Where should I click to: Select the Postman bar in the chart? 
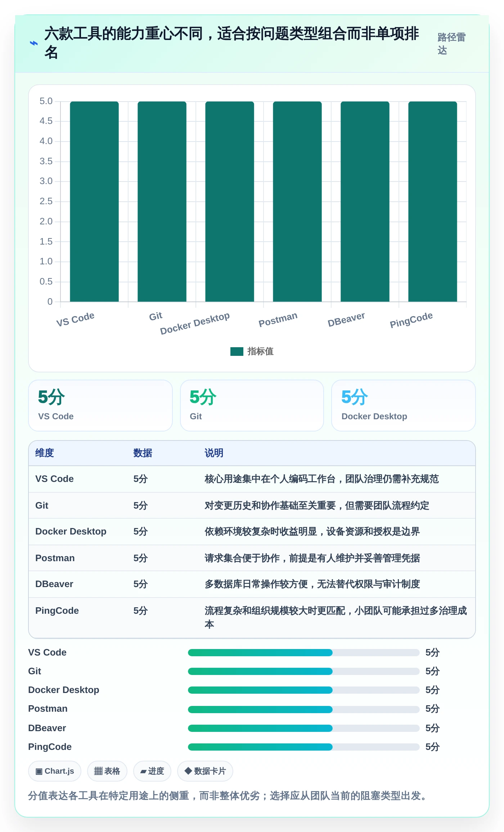click(x=297, y=201)
